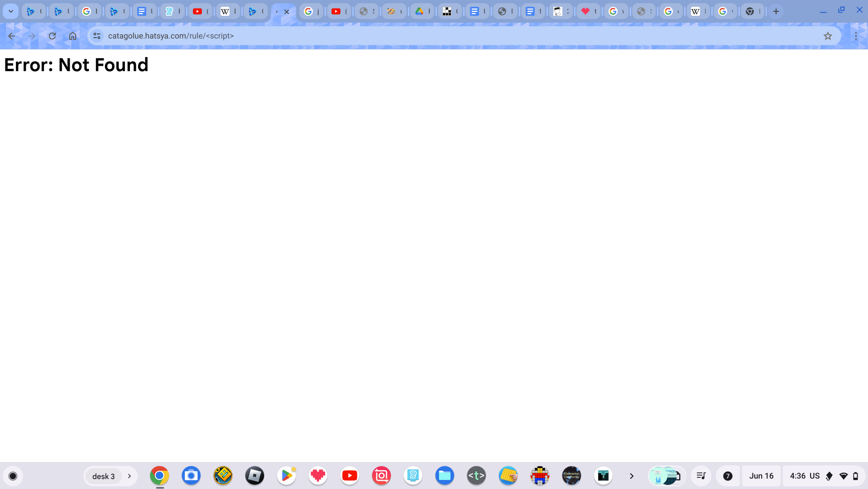868x489 pixels.
Task: Open the red screenshot app icon
Action: click(x=381, y=476)
